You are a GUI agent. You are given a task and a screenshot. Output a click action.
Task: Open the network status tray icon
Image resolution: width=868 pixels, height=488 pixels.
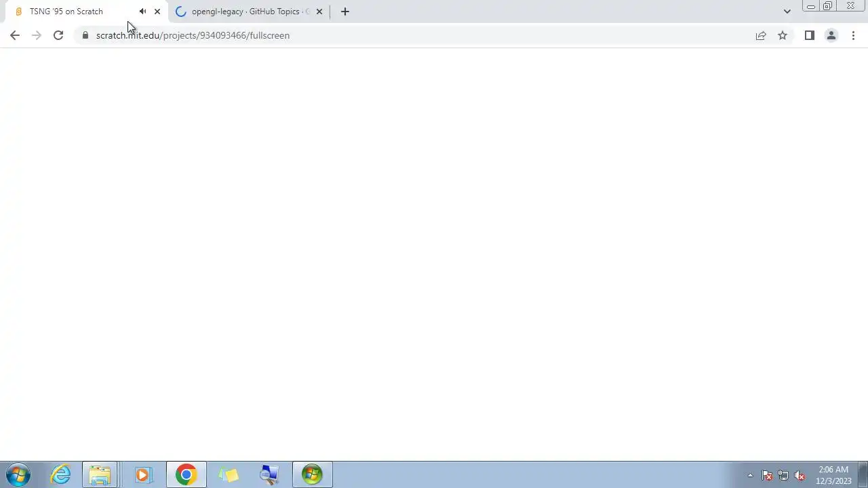(x=783, y=475)
